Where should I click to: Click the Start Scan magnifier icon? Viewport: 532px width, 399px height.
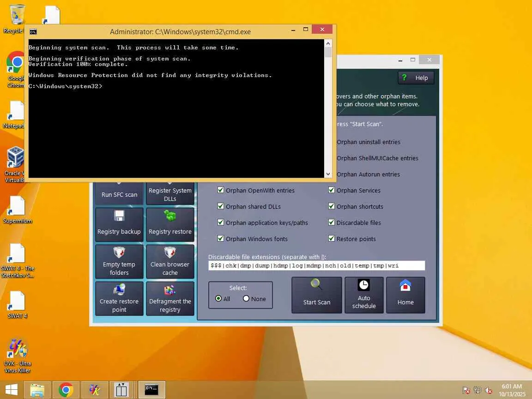(x=316, y=284)
